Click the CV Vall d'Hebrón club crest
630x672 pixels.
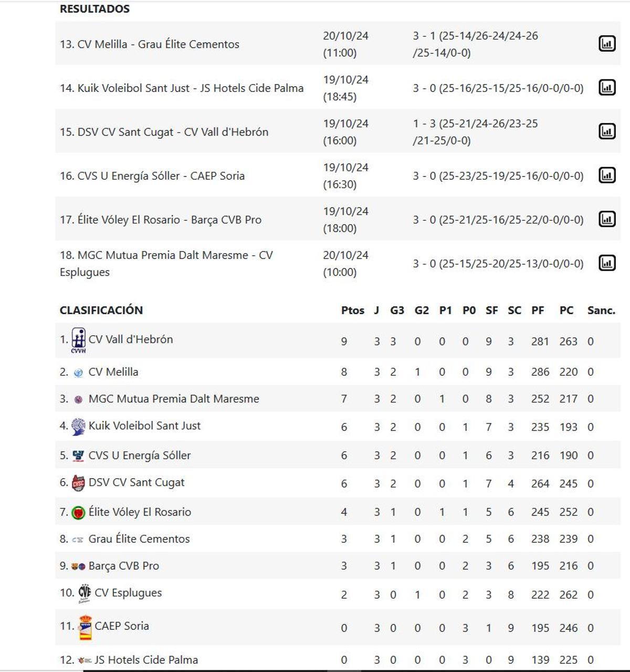tap(78, 339)
